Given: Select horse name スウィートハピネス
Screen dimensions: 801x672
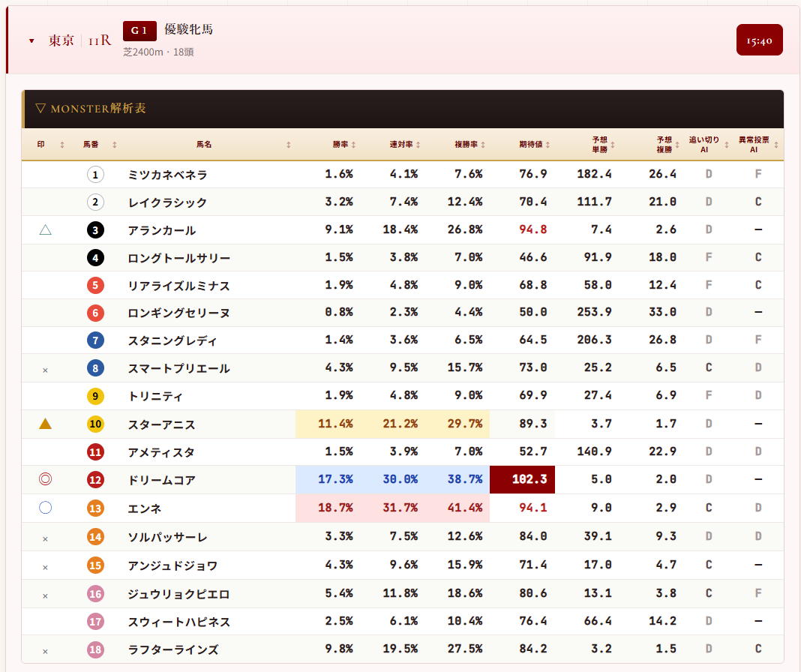Looking at the screenshot, I should pyautogui.click(x=179, y=622).
